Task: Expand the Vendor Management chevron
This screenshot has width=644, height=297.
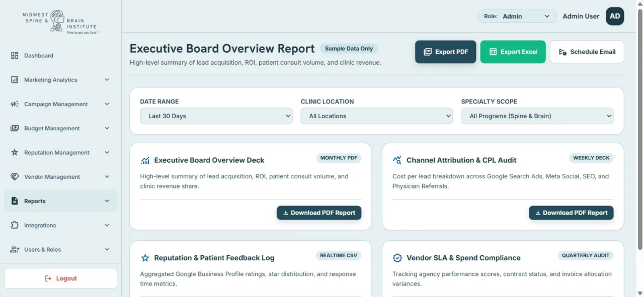Action: coord(107,177)
